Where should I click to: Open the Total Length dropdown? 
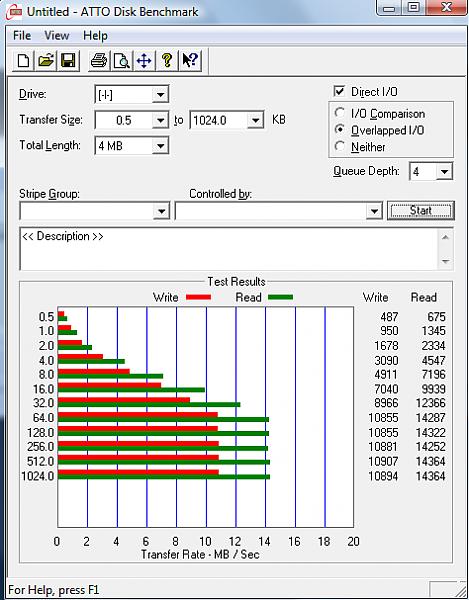pyautogui.click(x=160, y=146)
